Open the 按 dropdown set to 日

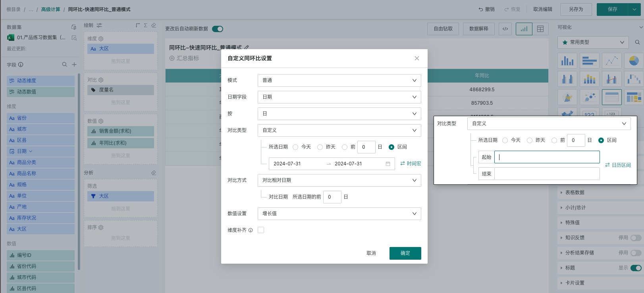click(339, 114)
